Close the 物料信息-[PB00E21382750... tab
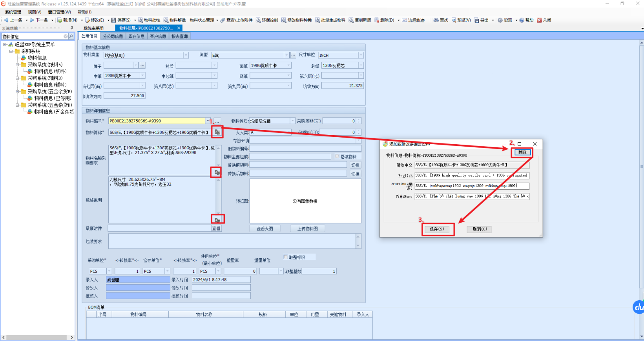The height and width of the screenshot is (341, 644). tap(179, 28)
